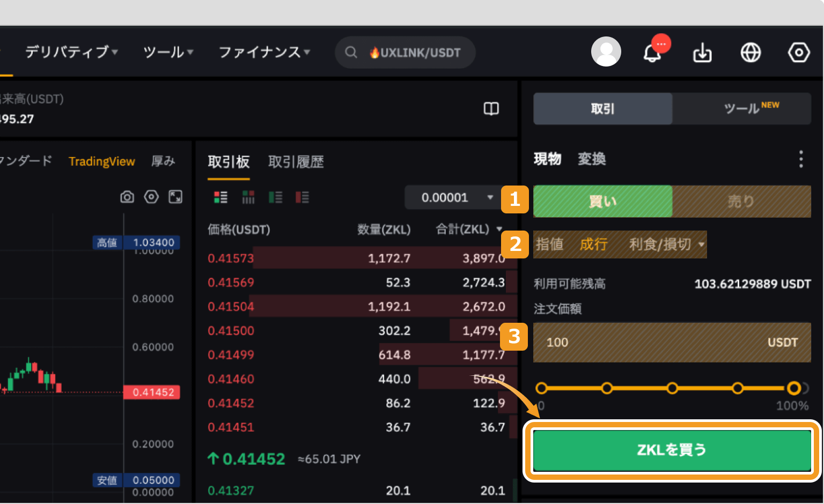Click the 注文価額 amount input field
Screen dimensions: 824x504
[x=672, y=342]
